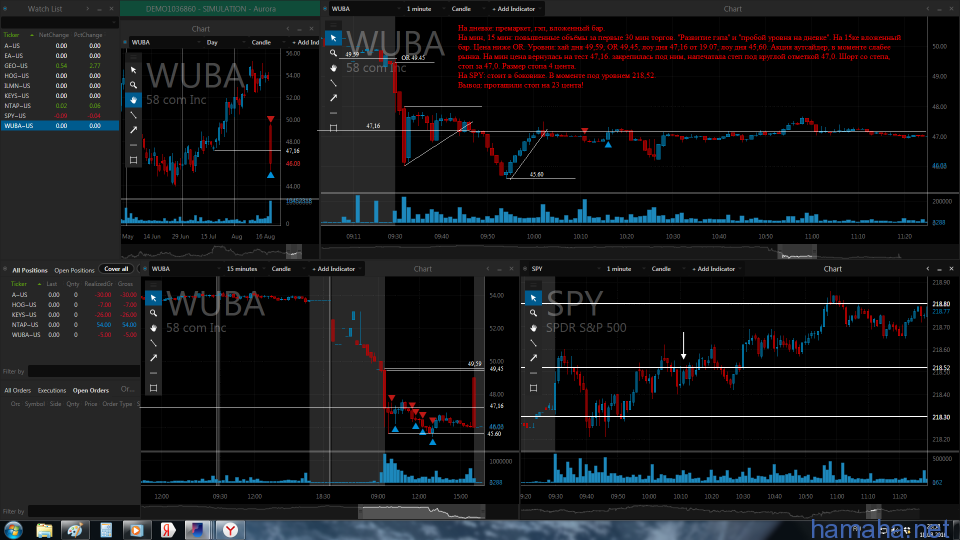Select the arrow tool in the WUBA 15 minutes chart
The image size is (960, 540).
pos(153,358)
